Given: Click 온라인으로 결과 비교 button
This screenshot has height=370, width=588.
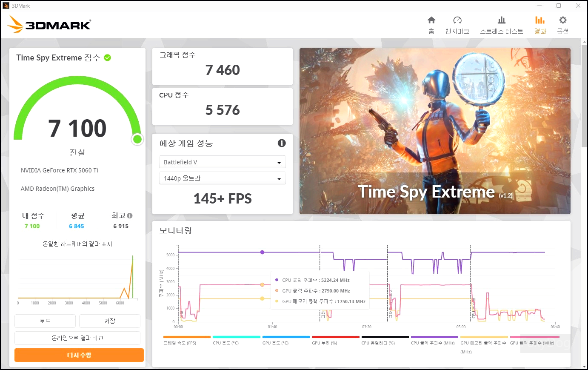Looking at the screenshot, I should 77,338.
